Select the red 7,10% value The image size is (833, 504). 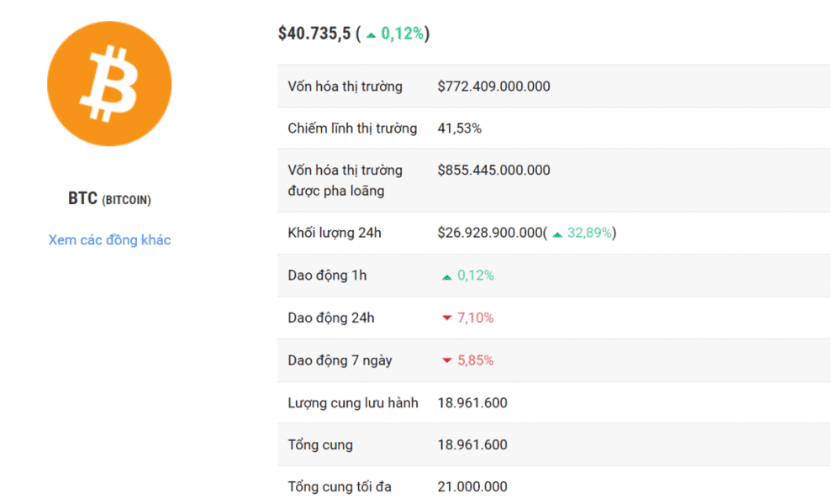(x=476, y=318)
